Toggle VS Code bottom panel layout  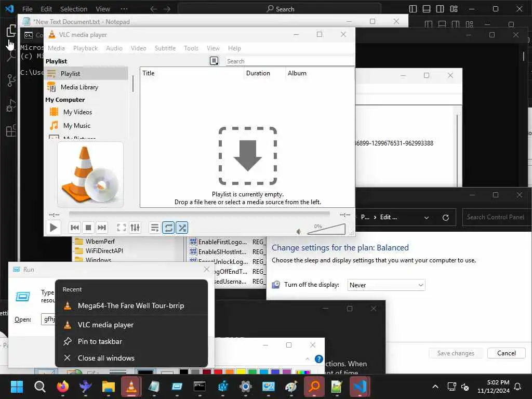coord(427,9)
